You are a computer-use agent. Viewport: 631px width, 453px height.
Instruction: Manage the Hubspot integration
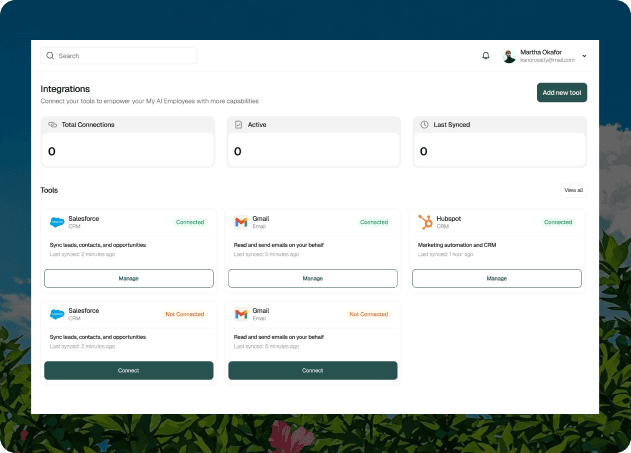pos(497,278)
